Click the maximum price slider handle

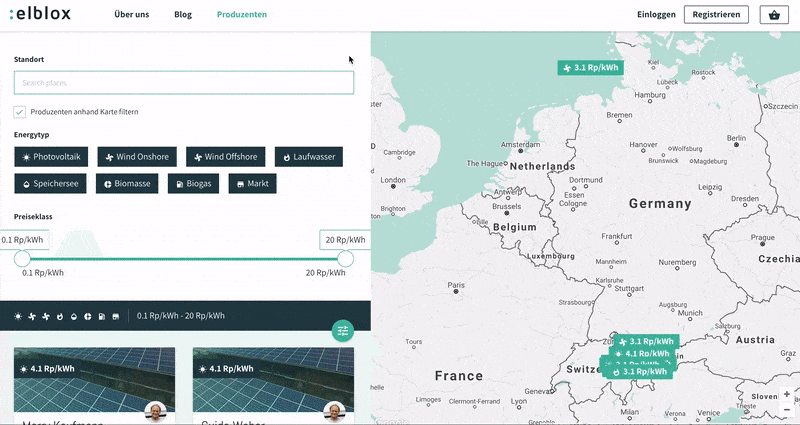click(x=345, y=259)
